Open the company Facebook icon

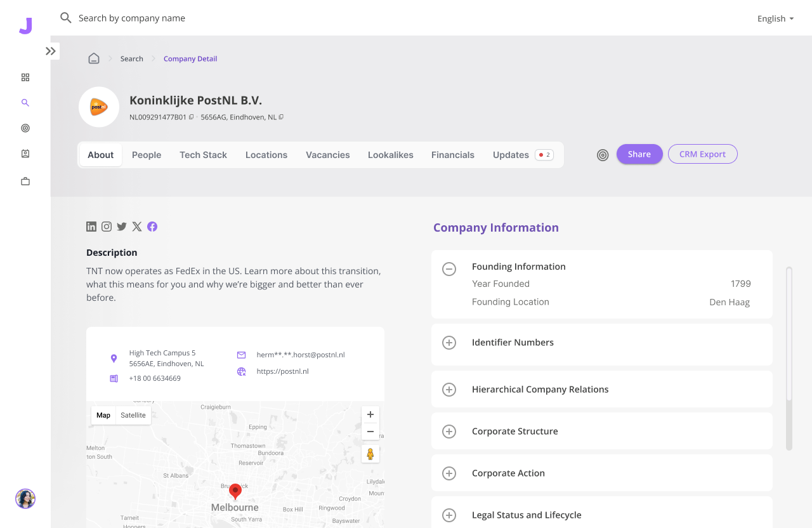point(152,227)
